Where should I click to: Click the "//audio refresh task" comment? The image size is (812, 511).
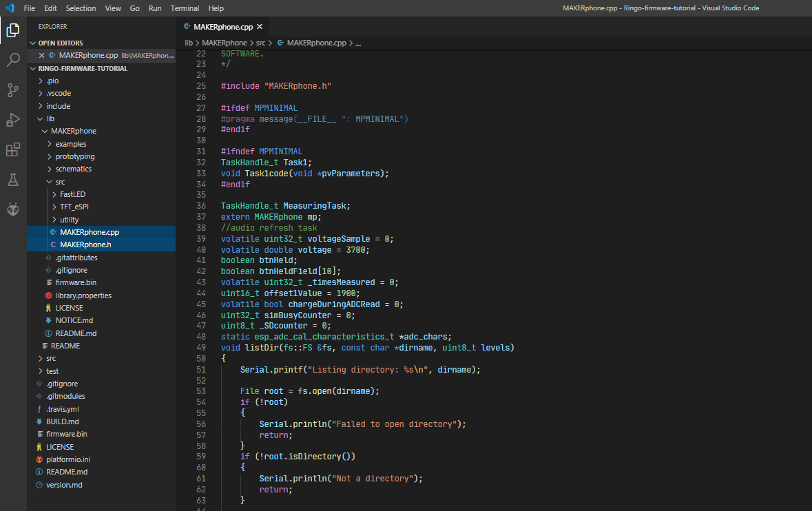[x=269, y=228]
